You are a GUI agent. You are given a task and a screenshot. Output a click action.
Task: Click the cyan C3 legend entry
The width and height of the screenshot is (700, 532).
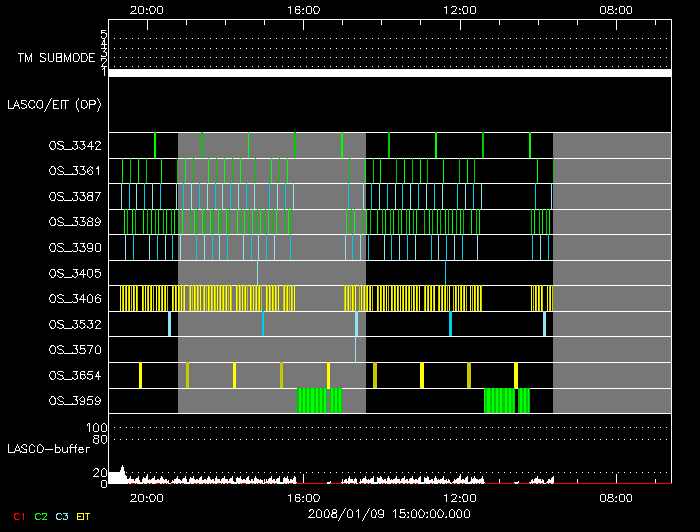click(62, 517)
